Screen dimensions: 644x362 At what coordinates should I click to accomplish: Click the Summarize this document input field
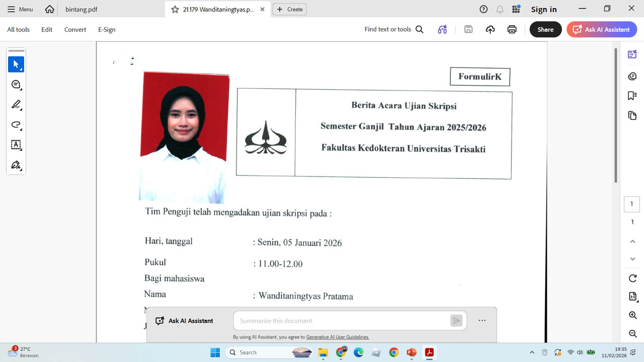[342, 321]
